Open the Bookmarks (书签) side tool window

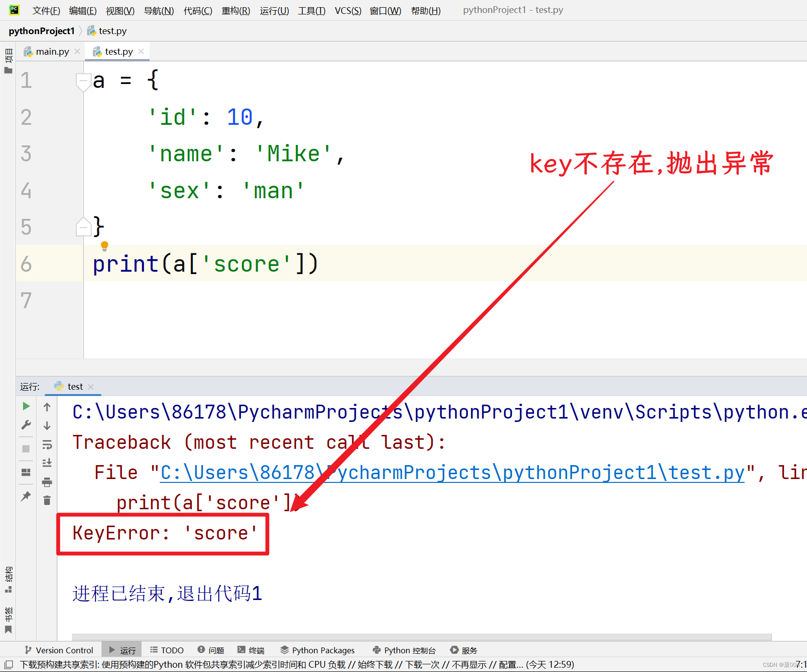(x=8, y=620)
